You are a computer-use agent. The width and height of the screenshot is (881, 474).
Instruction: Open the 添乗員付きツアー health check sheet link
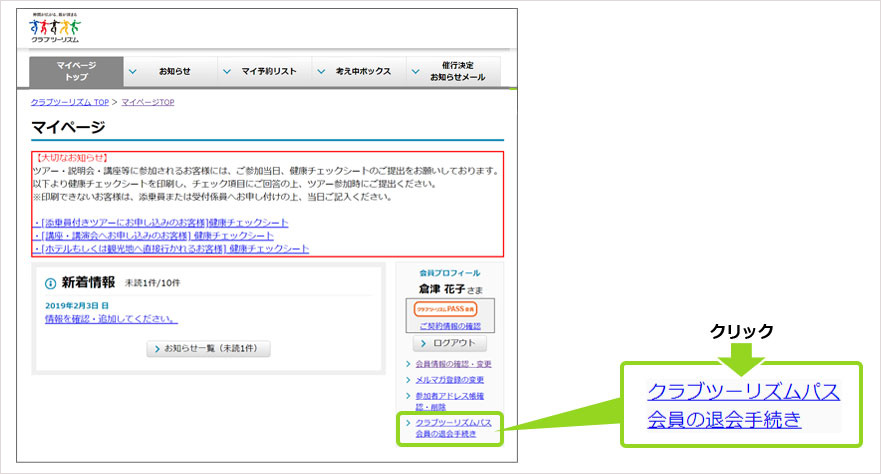[162, 222]
